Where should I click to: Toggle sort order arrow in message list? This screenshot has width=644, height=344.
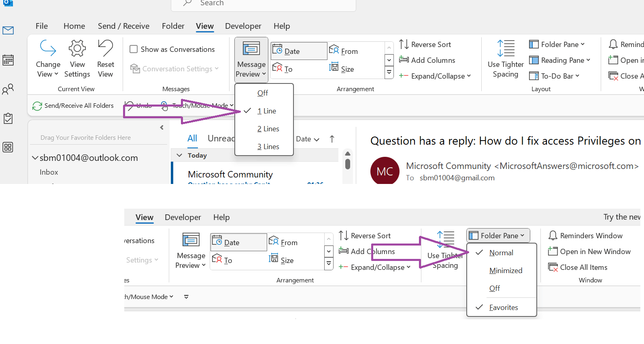click(x=332, y=139)
